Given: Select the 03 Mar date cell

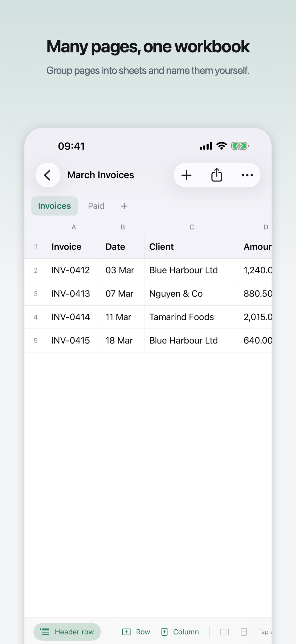Looking at the screenshot, I should tap(123, 270).
